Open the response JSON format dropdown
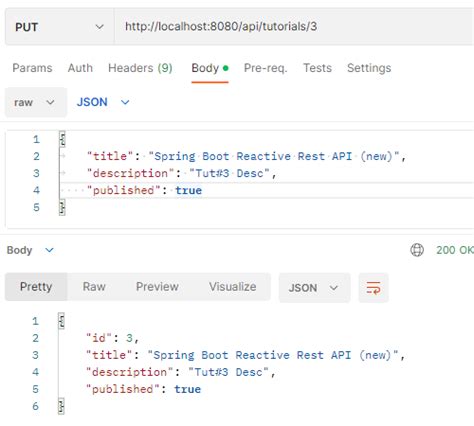 click(314, 288)
